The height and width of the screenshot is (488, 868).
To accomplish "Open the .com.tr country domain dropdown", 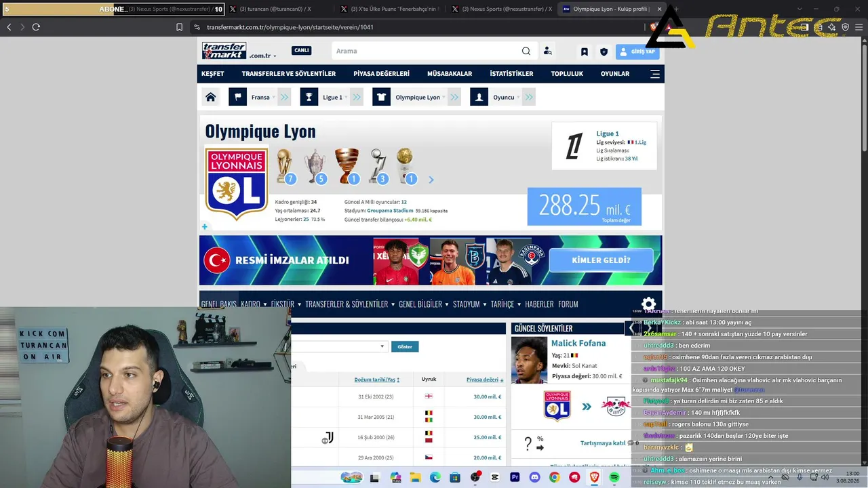I will tap(262, 56).
